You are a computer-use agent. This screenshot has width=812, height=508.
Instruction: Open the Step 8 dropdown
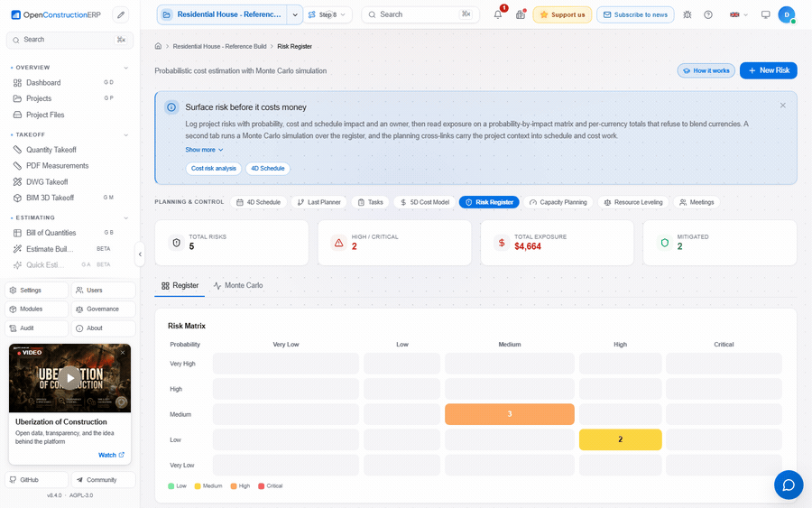point(328,14)
